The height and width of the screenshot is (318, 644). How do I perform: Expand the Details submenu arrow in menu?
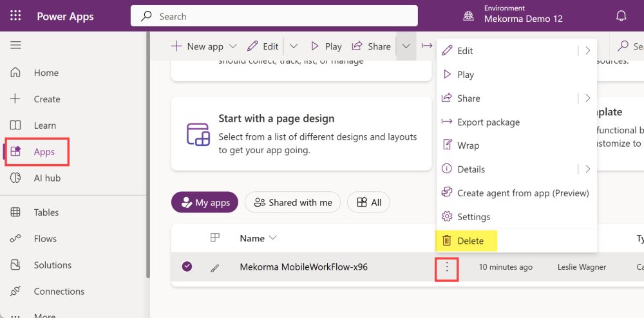tap(588, 169)
